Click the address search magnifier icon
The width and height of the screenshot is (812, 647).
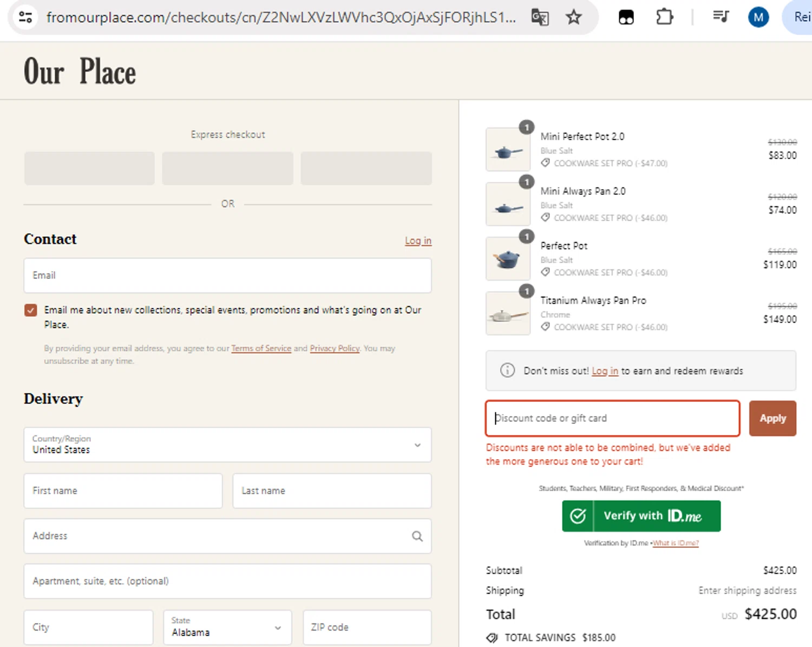(x=417, y=536)
